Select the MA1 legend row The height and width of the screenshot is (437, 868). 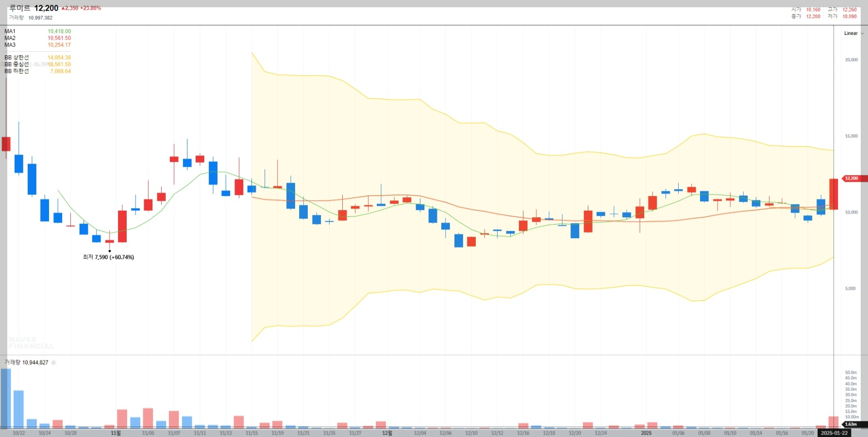click(x=37, y=31)
